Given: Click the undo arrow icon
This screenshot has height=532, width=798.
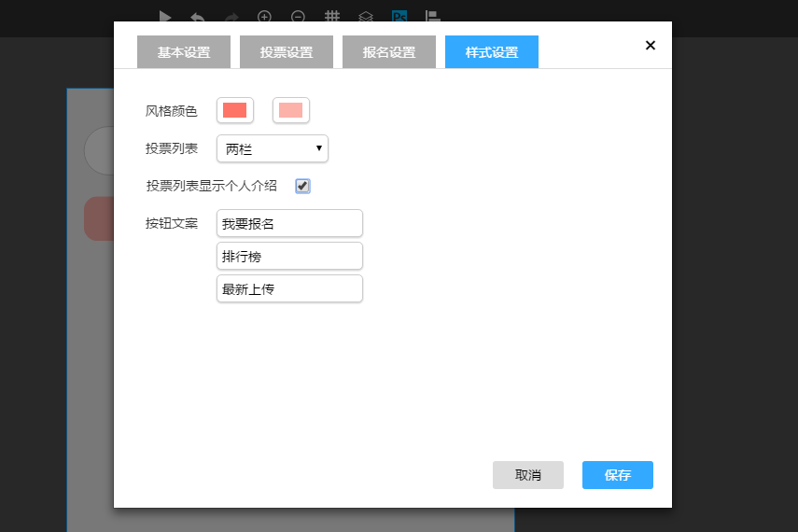Looking at the screenshot, I should [198, 18].
